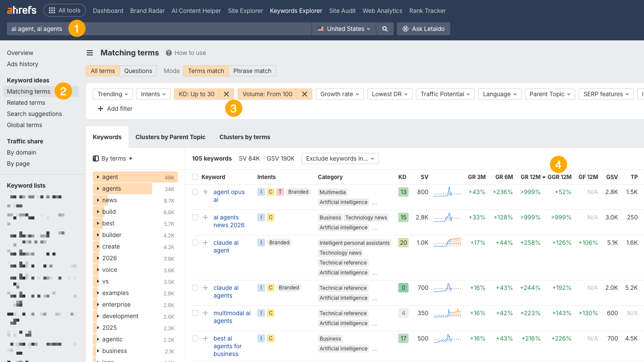Remove the Volume: From 100 filter
The height and width of the screenshot is (362, 644).
tap(305, 94)
